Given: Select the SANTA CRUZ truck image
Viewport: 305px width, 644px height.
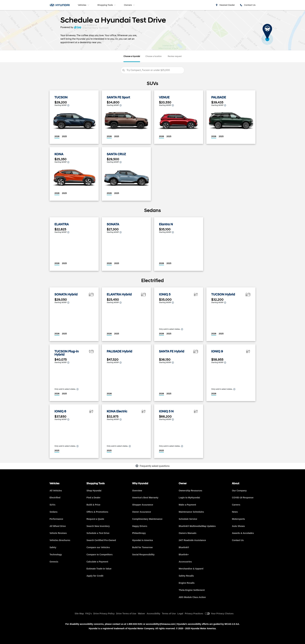Looking at the screenshot, I should 126,178.
